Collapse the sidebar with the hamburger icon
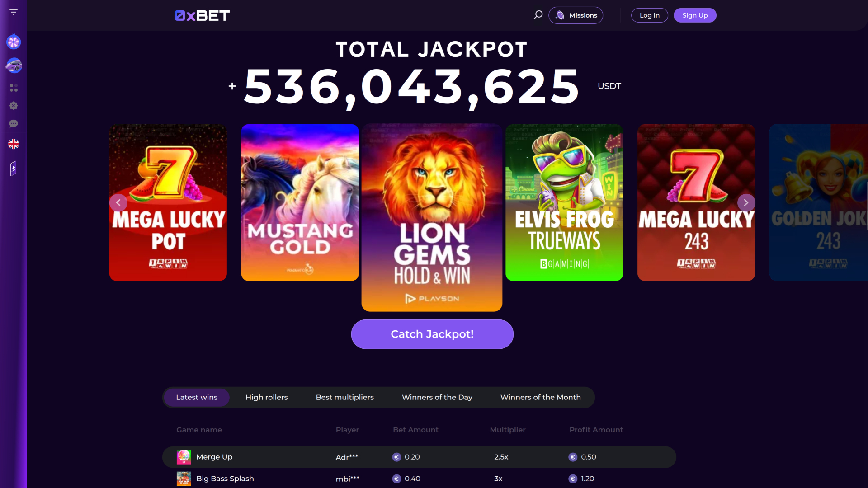 coord(14,12)
